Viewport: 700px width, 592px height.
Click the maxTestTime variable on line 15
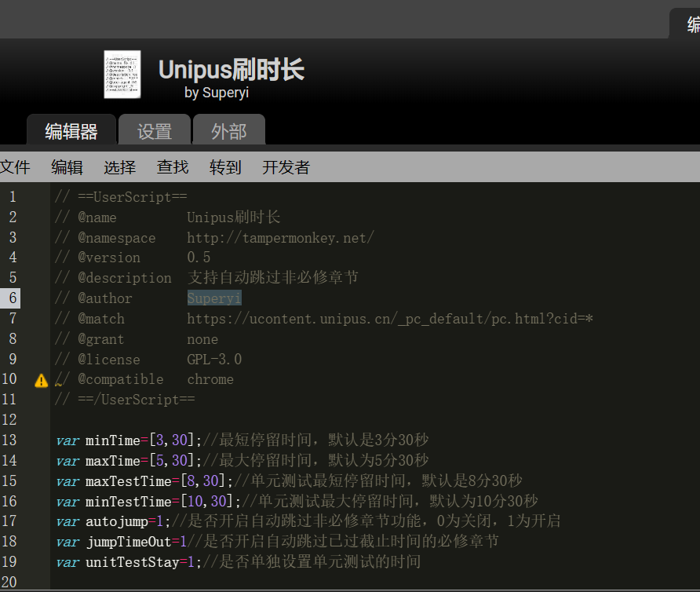point(129,481)
